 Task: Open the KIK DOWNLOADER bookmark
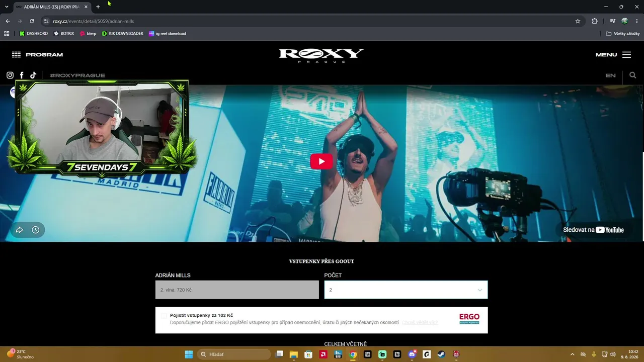click(x=123, y=34)
